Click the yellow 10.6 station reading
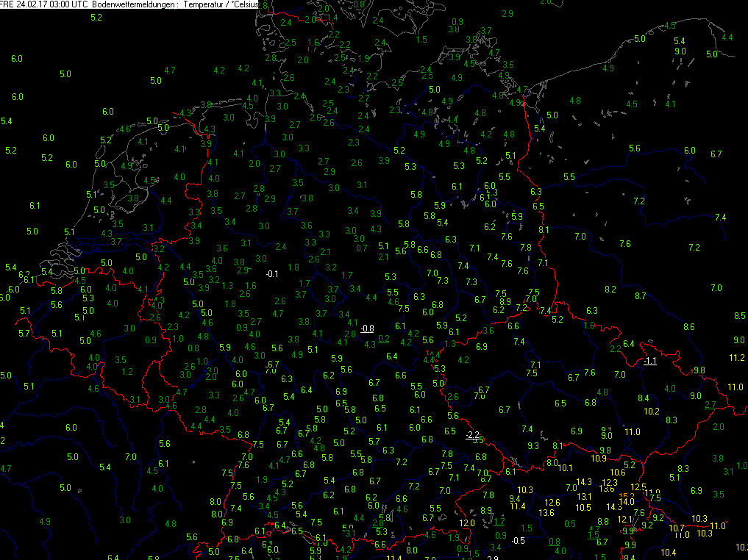Image resolution: width=748 pixels, height=560 pixels. pyautogui.click(x=618, y=473)
